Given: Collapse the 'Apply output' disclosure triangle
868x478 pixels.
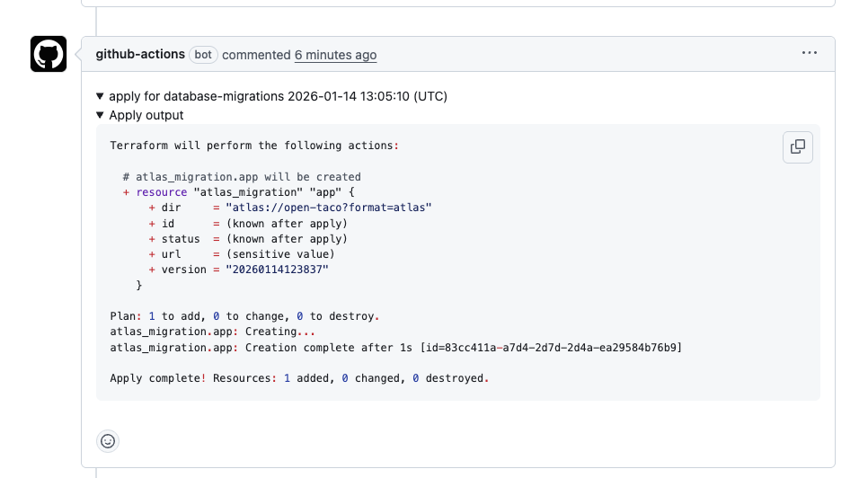Looking at the screenshot, I should click(x=100, y=115).
